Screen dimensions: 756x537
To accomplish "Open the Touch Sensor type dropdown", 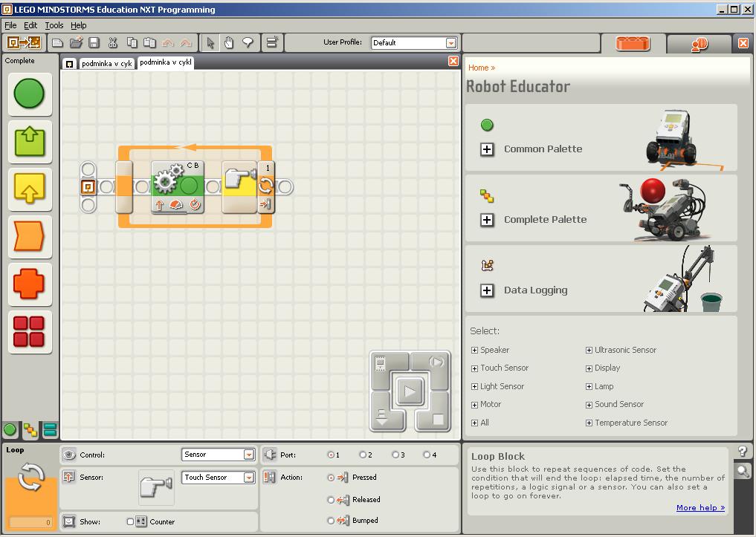I will [x=219, y=478].
